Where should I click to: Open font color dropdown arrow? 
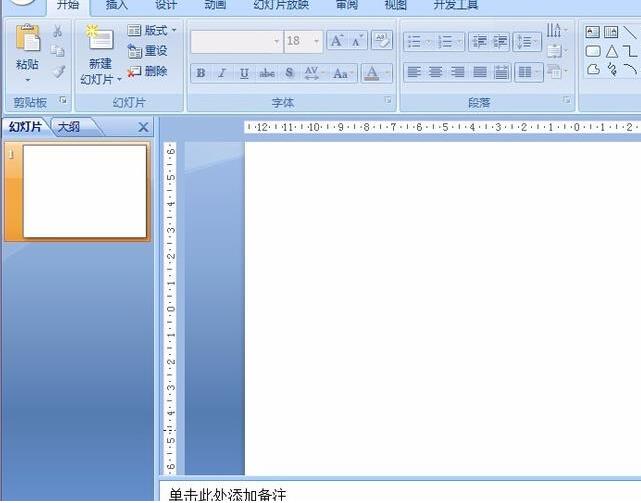387,74
